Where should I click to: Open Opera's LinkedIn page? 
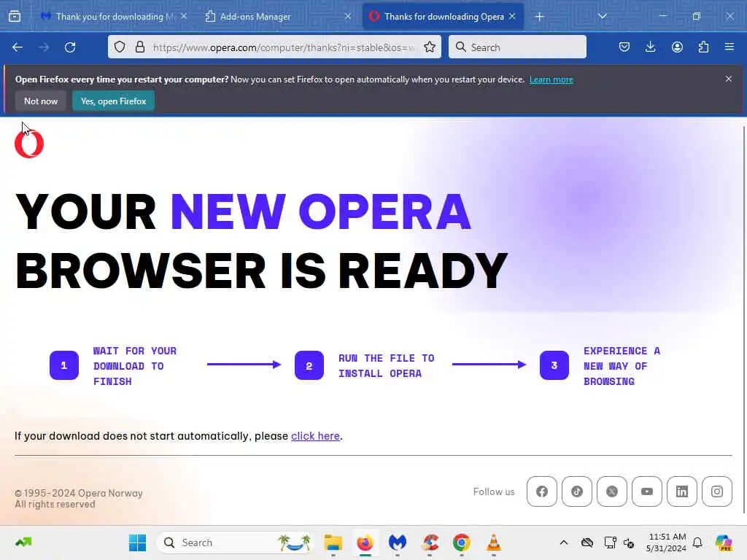click(x=682, y=491)
